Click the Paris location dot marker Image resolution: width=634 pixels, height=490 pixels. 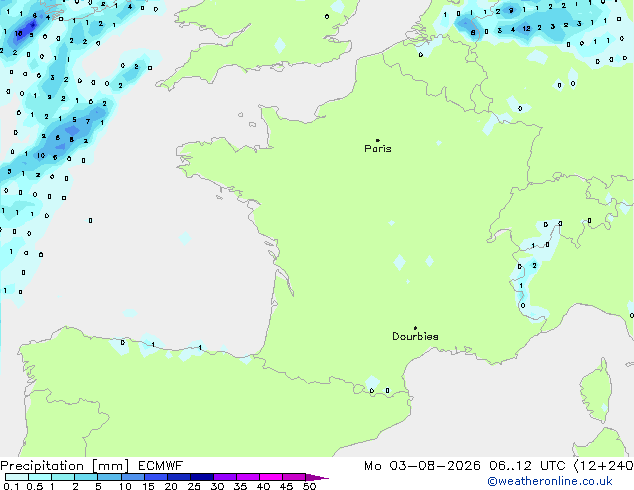[x=378, y=140]
